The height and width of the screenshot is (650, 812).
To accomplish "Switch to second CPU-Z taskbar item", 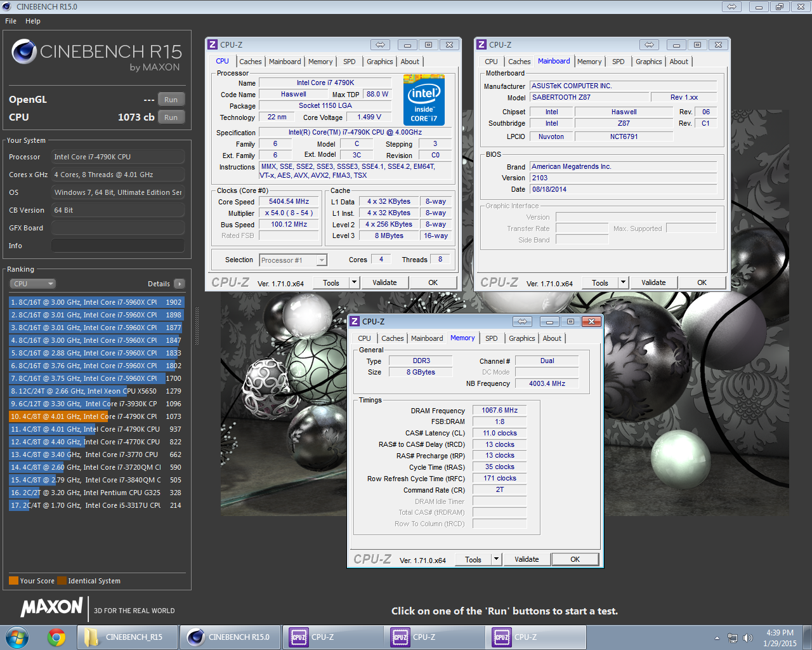I will 433,637.
